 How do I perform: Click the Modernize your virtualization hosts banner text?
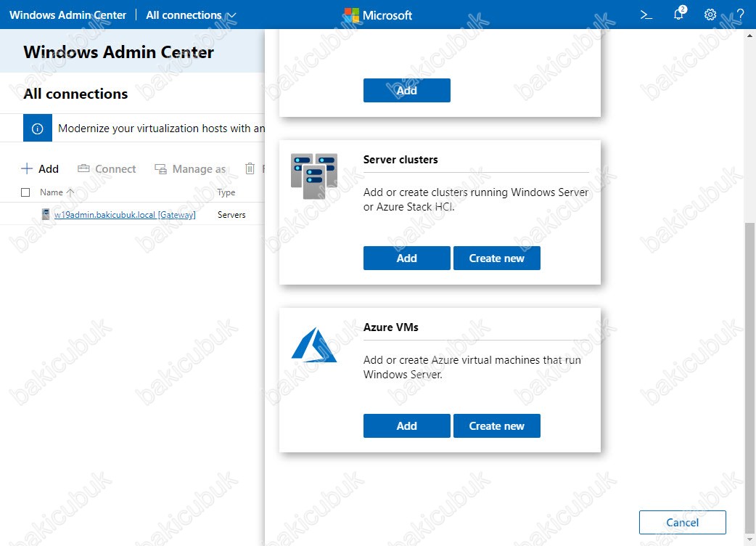162,129
